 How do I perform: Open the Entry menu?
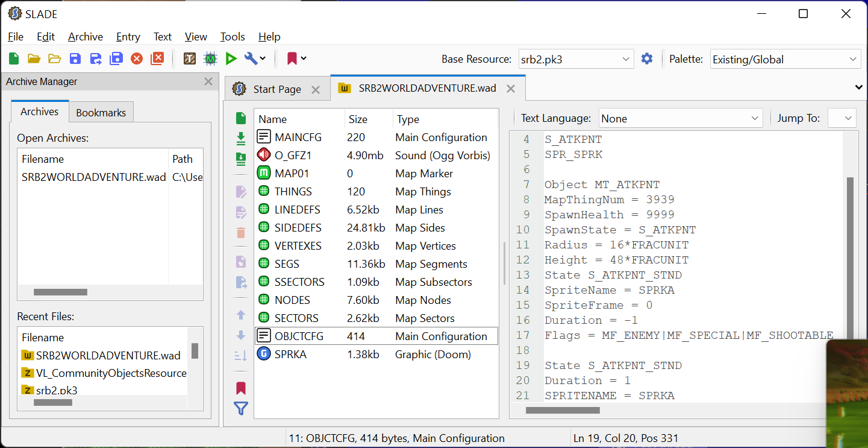coord(128,37)
